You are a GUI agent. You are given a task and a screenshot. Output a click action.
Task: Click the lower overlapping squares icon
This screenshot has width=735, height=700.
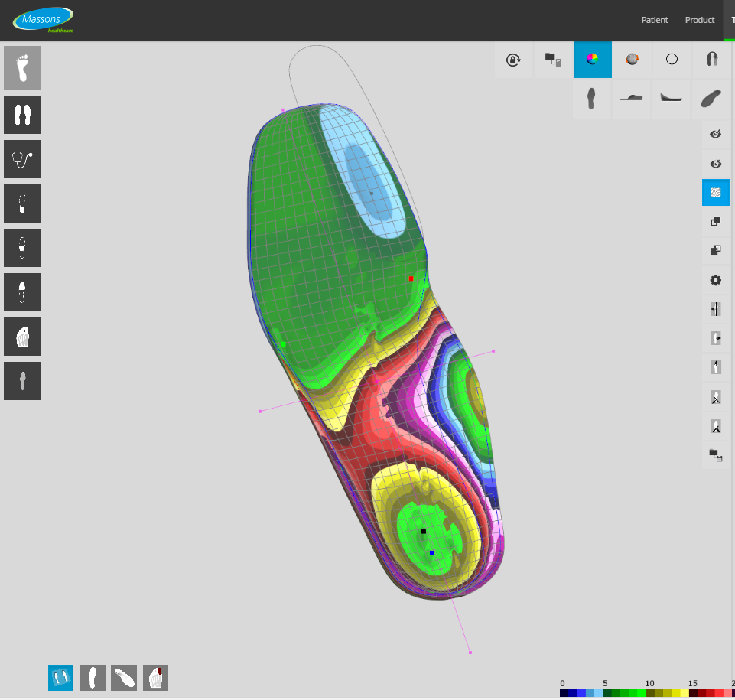click(715, 250)
